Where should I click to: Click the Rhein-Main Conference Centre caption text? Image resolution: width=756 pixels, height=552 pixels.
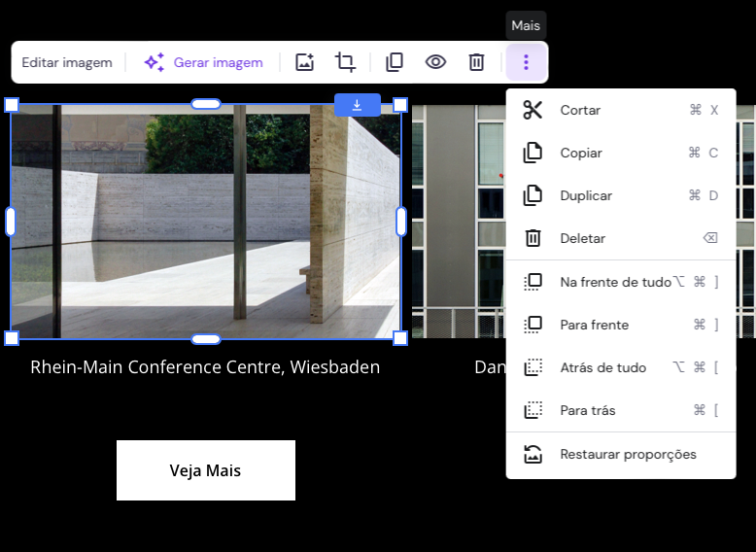[x=205, y=367]
